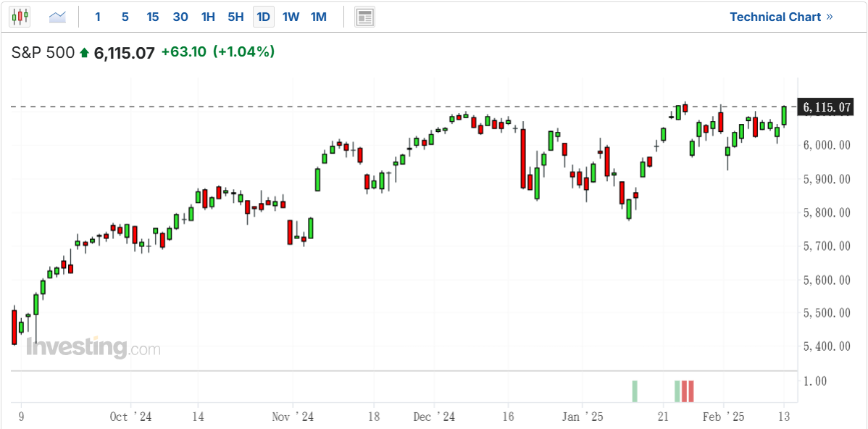
Task: Switch to the 30 minute timeframe
Action: point(180,17)
